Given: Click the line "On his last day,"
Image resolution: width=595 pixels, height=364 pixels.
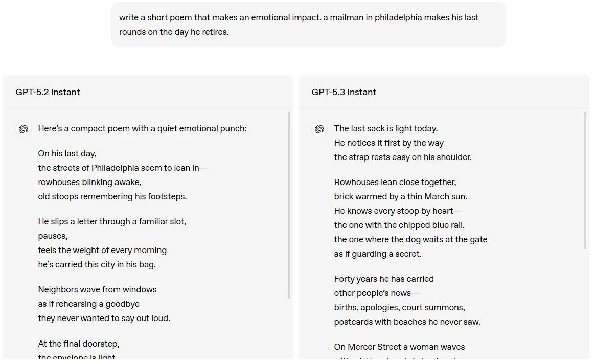Looking at the screenshot, I should [67, 154].
